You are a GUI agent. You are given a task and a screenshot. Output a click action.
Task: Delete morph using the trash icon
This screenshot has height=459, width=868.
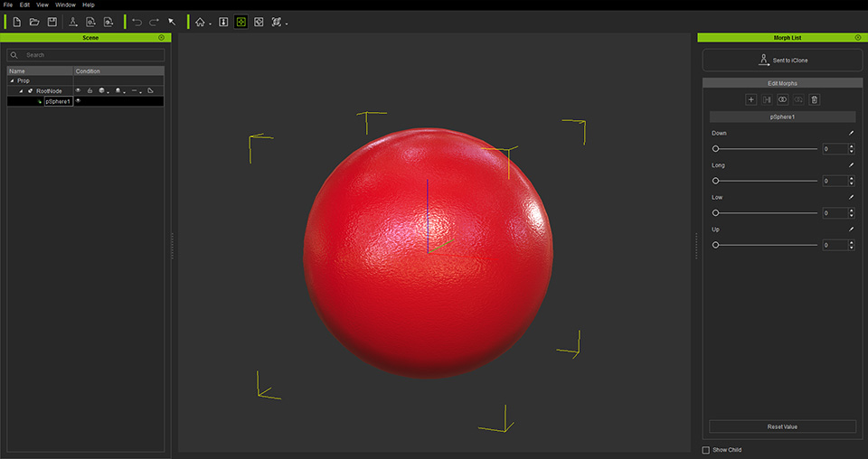814,99
